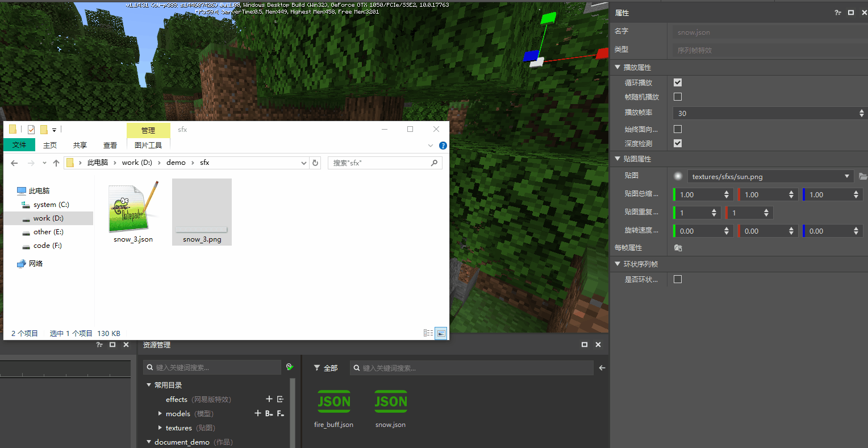The width and height of the screenshot is (868, 448).
Task: Click demo in the address breadcrumb
Action: tap(176, 163)
